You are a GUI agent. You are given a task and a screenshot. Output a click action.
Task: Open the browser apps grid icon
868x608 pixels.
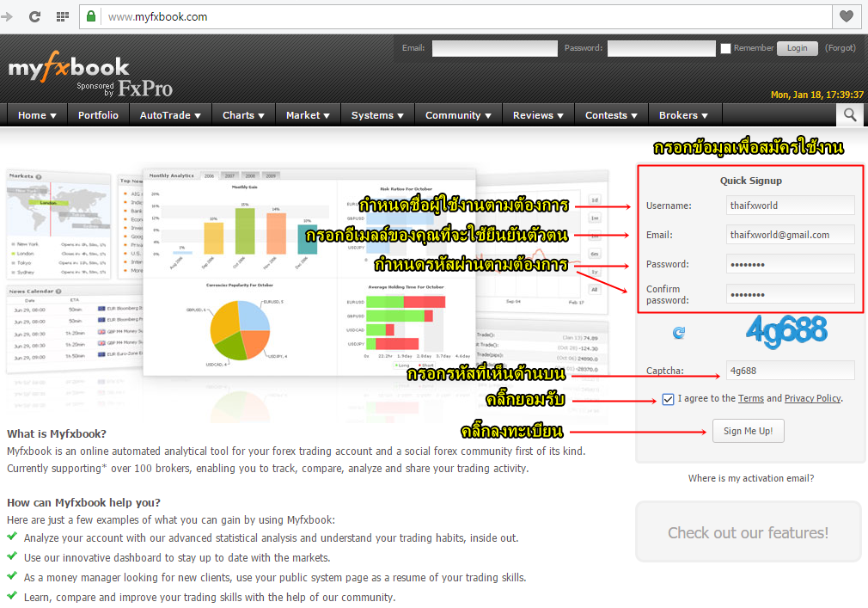click(x=63, y=16)
